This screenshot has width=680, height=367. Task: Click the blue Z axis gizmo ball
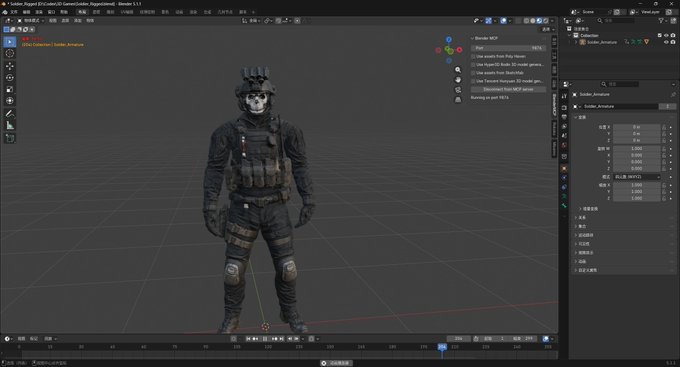449,39
